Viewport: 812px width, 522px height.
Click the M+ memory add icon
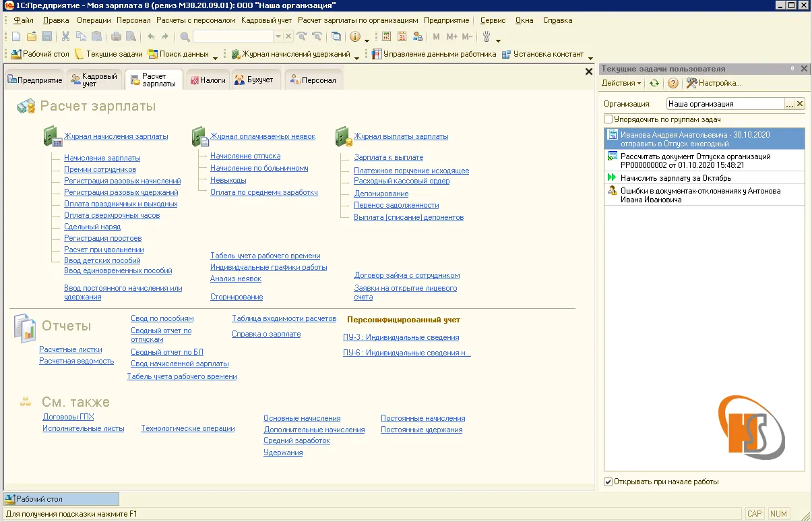[x=451, y=36]
